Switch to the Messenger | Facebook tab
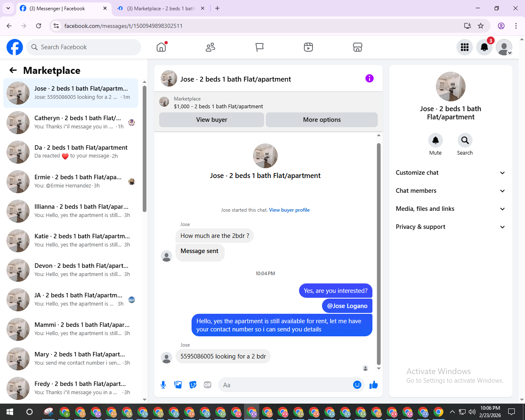The image size is (525, 420). (64, 8)
